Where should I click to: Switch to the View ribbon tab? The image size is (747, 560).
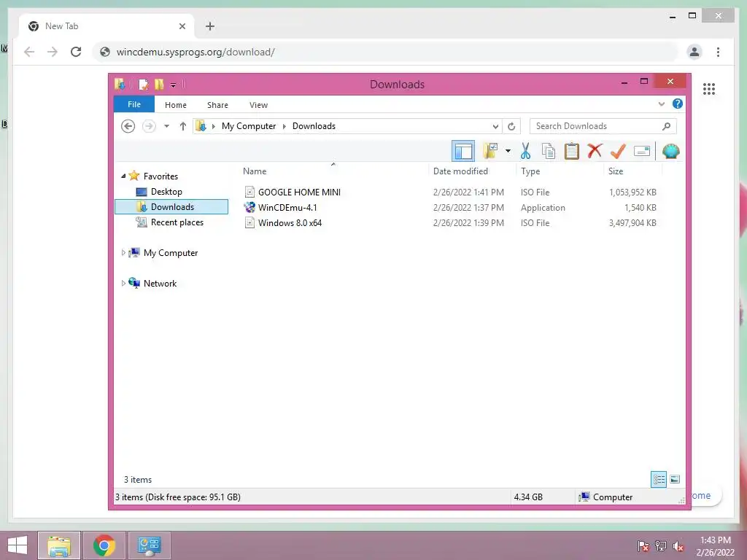pos(259,105)
